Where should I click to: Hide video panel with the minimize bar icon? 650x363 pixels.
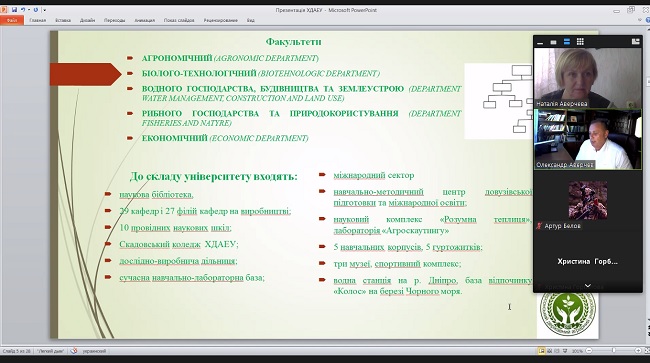(x=540, y=42)
